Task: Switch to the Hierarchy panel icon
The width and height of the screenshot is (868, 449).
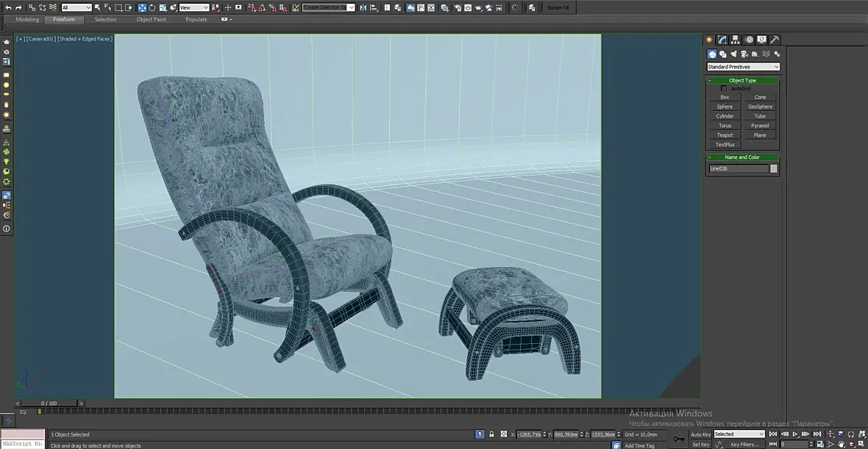Action: 736,40
